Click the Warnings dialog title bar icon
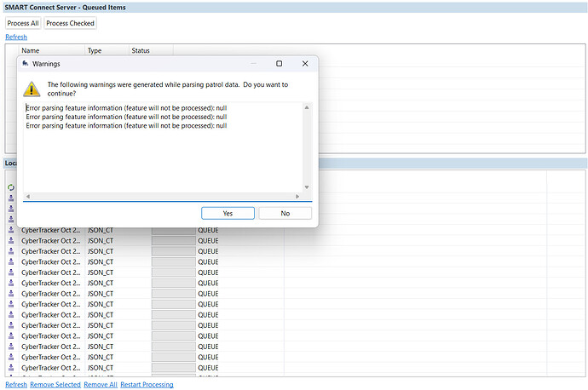588x390 pixels. coord(25,64)
